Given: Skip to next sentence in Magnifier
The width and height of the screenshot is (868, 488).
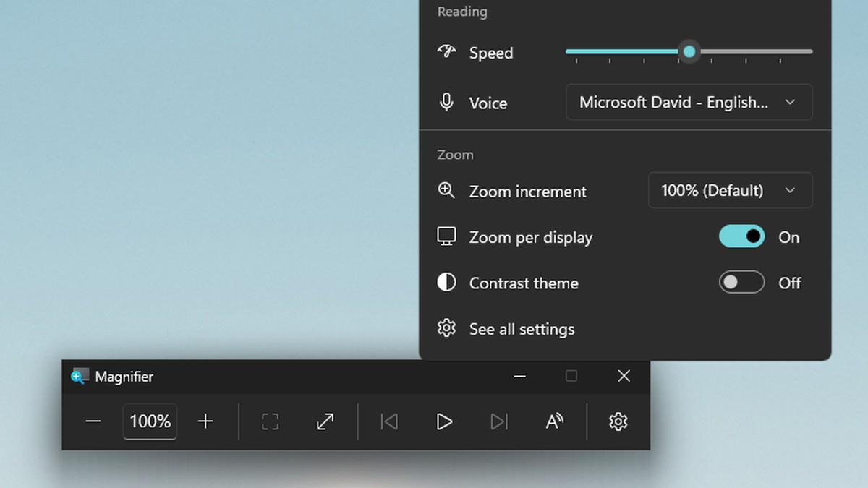Looking at the screenshot, I should pos(499,421).
